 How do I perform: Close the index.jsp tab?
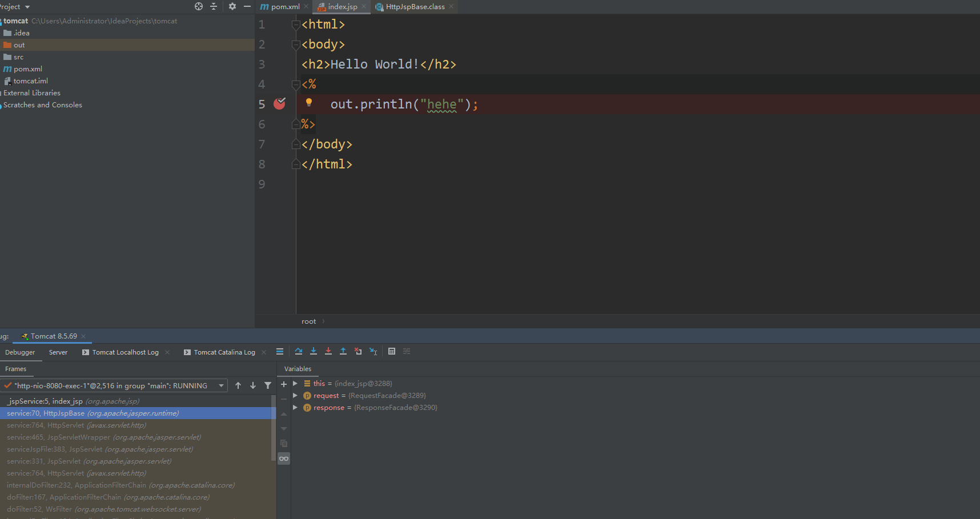coord(364,7)
